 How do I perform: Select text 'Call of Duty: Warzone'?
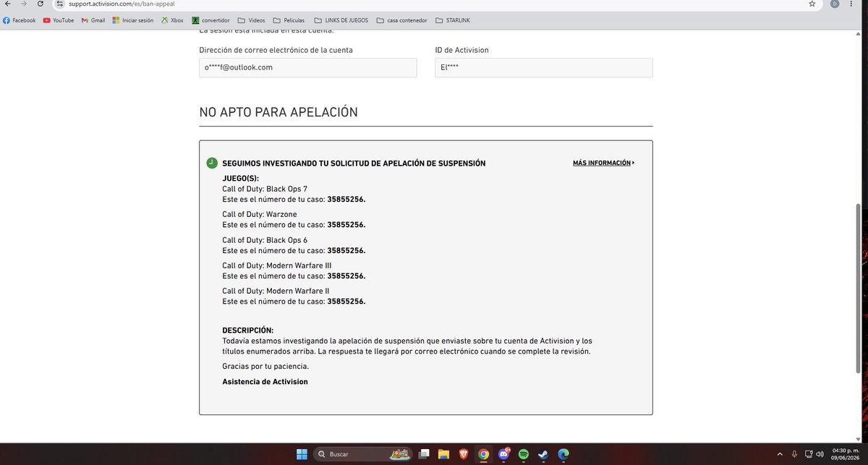[260, 214]
